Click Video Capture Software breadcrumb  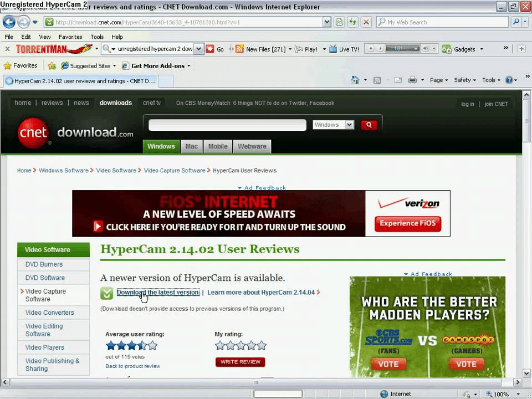coord(175,170)
